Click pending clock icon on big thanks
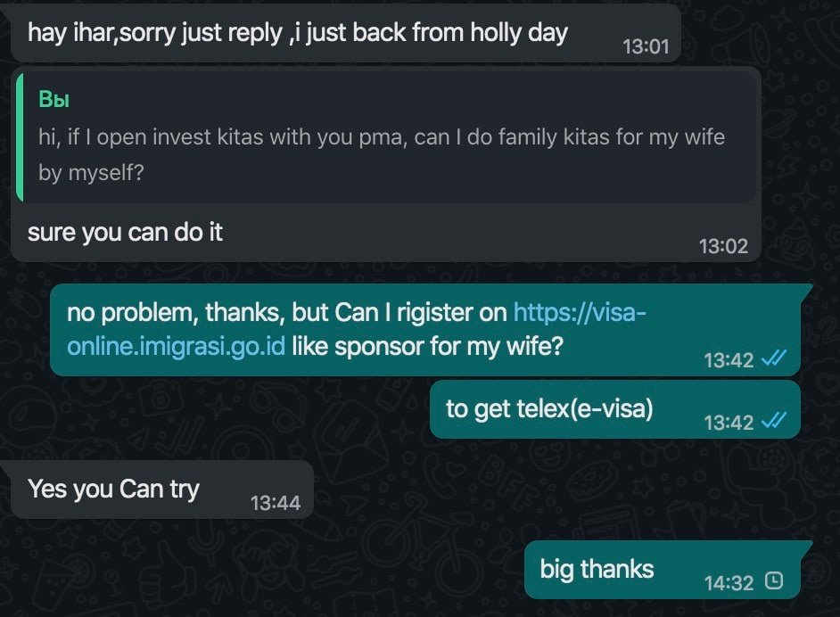The image size is (840, 617). pos(774,580)
